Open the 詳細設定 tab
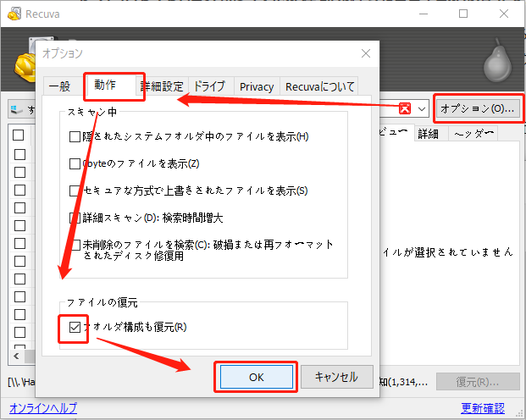This screenshot has height=420, width=526. [x=163, y=86]
